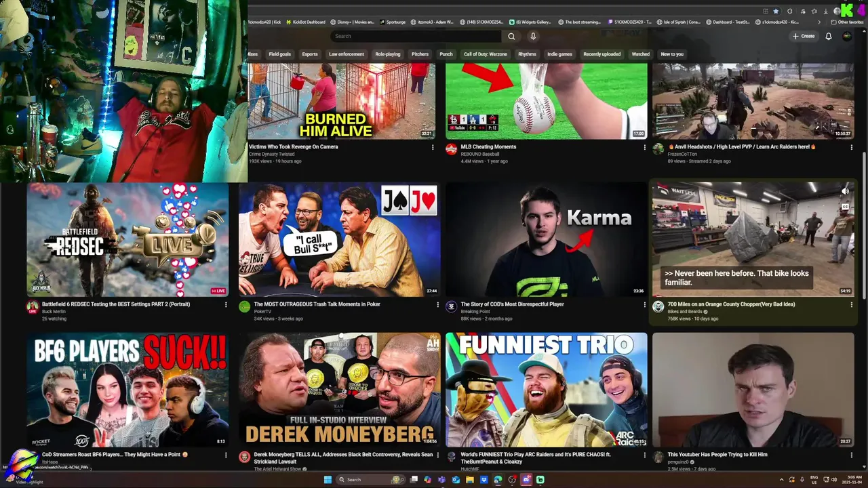Open options menu for 700 Miles chopper video

point(851,304)
